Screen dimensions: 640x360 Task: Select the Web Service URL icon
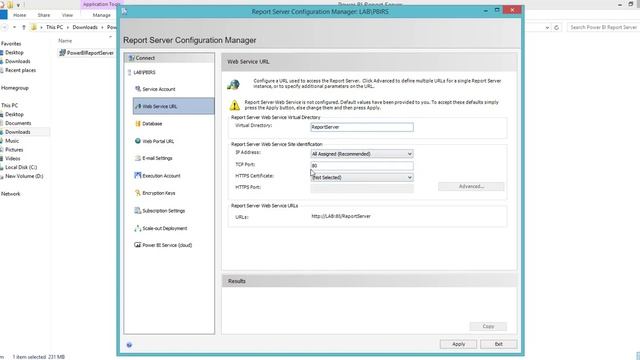[138, 106]
